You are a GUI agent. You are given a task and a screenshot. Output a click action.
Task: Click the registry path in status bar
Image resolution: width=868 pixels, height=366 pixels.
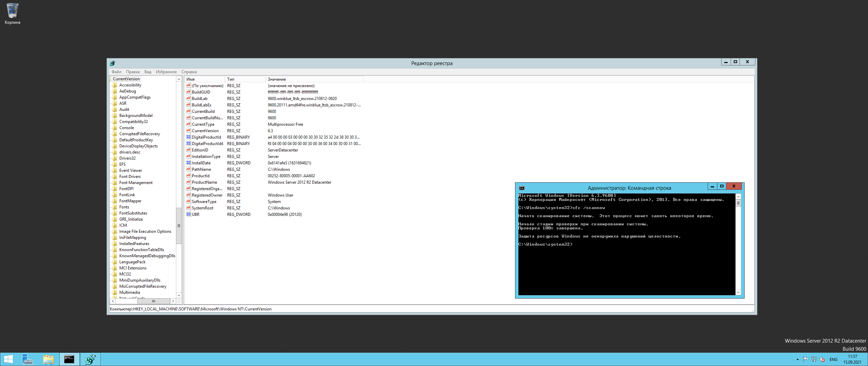[x=191, y=309]
